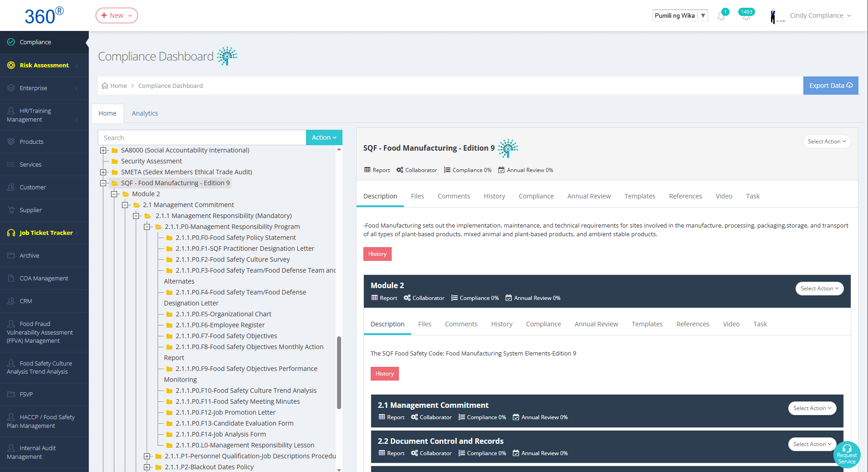868x472 pixels.
Task: Select 2.1.1.P0.L0-Management Responsibility Lesson item
Action: coord(245,445)
